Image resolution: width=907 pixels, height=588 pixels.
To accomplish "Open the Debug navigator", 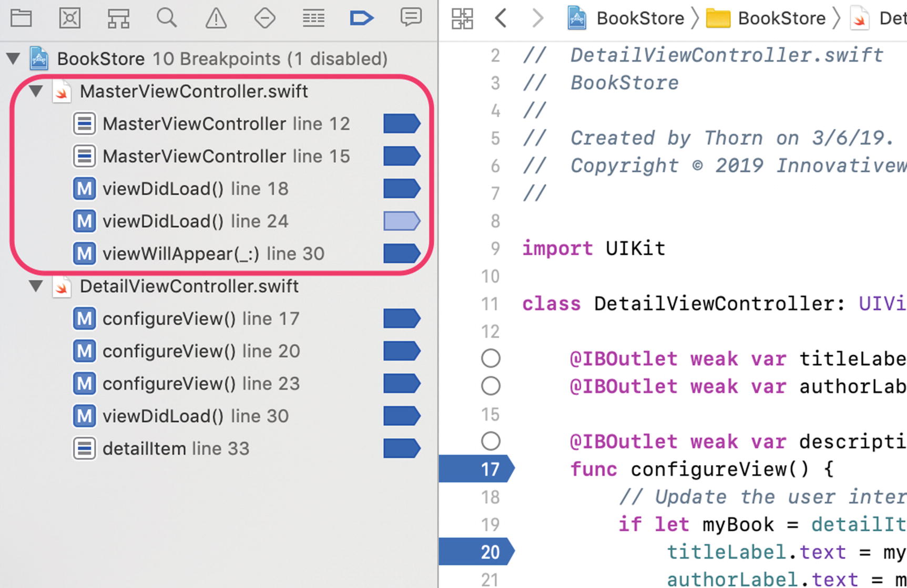I will pos(313,18).
